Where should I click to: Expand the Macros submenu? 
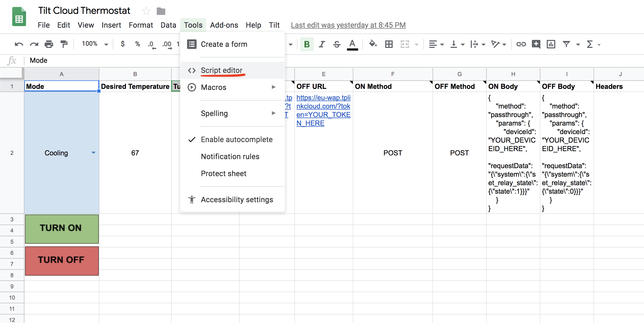232,87
